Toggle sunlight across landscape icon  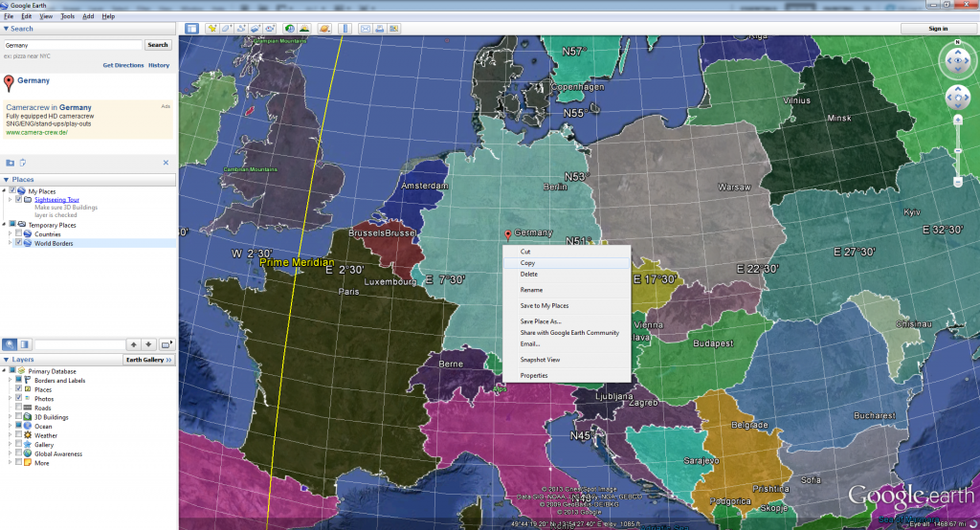[304, 29]
